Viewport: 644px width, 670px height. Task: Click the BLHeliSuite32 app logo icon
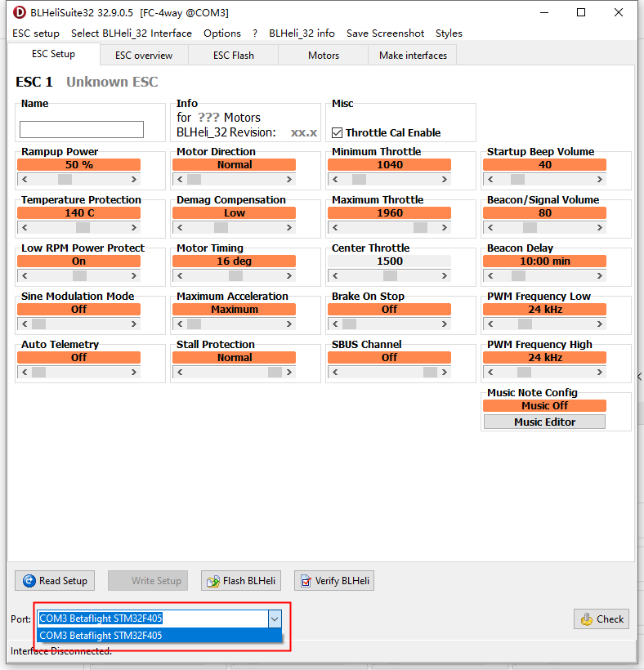[x=20, y=12]
